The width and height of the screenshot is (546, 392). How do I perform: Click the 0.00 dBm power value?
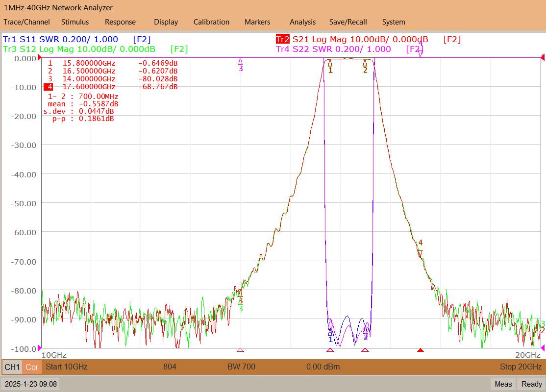(323, 367)
